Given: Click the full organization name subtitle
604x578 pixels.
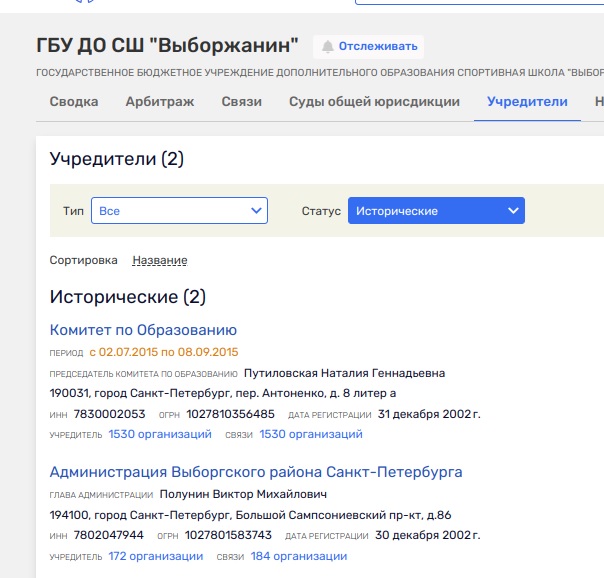Looking at the screenshot, I should tap(320, 73).
